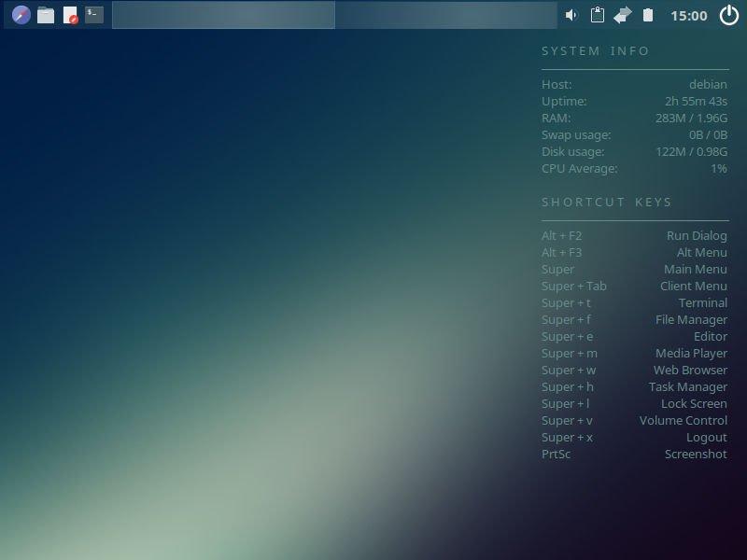Click the clock showing 15:00
This screenshot has height=560, width=747.
tap(691, 15)
